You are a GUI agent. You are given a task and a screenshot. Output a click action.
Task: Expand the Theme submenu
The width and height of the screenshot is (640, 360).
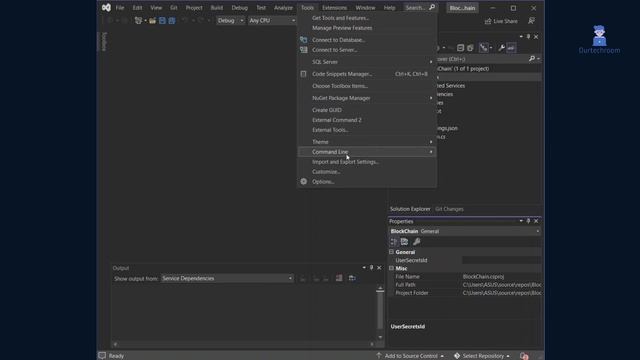(367, 142)
